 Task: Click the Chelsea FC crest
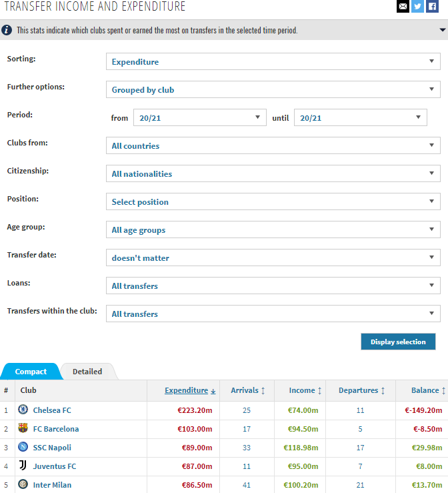click(23, 410)
